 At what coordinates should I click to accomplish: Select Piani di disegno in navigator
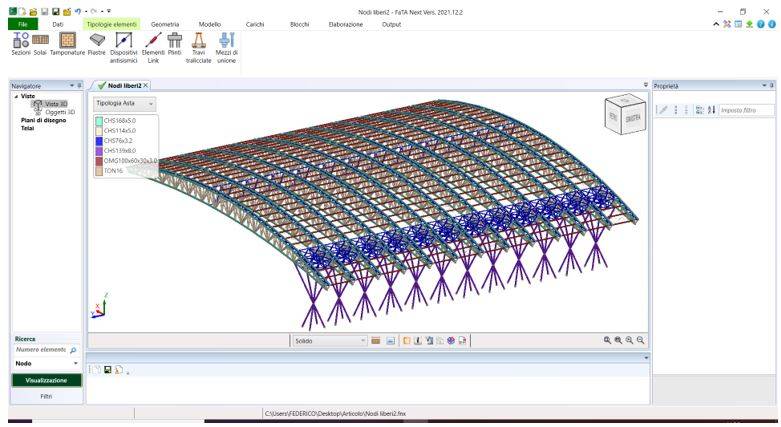[x=43, y=120]
